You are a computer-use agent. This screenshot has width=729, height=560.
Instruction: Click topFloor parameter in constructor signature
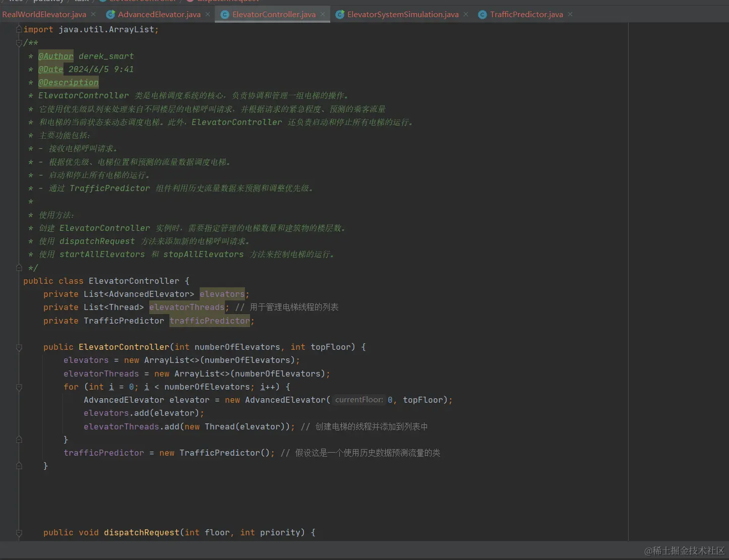tap(330, 347)
